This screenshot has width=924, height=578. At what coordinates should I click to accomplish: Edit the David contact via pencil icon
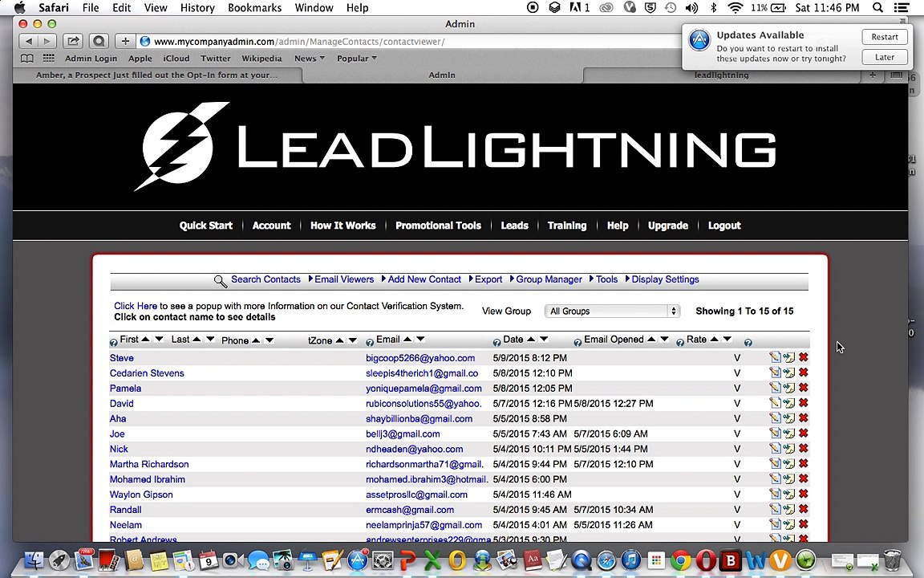coord(775,404)
